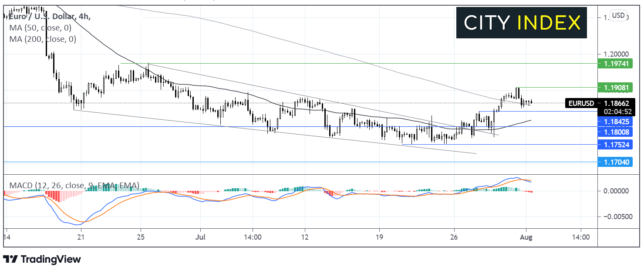Image resolution: width=644 pixels, height=271 pixels.
Task: Click the 1.20000 price axis value
Action: [x=616, y=54]
